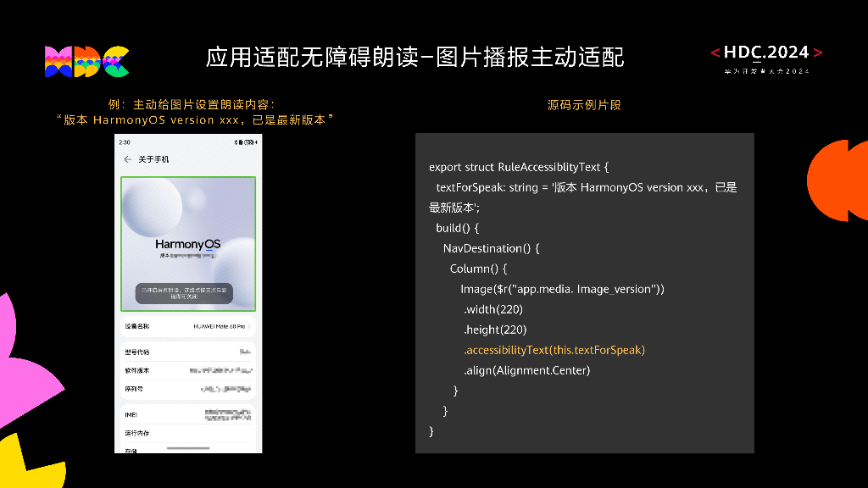Select the IMEI row
Image resolution: width=868 pixels, height=488 pixels.
pyautogui.click(x=188, y=415)
